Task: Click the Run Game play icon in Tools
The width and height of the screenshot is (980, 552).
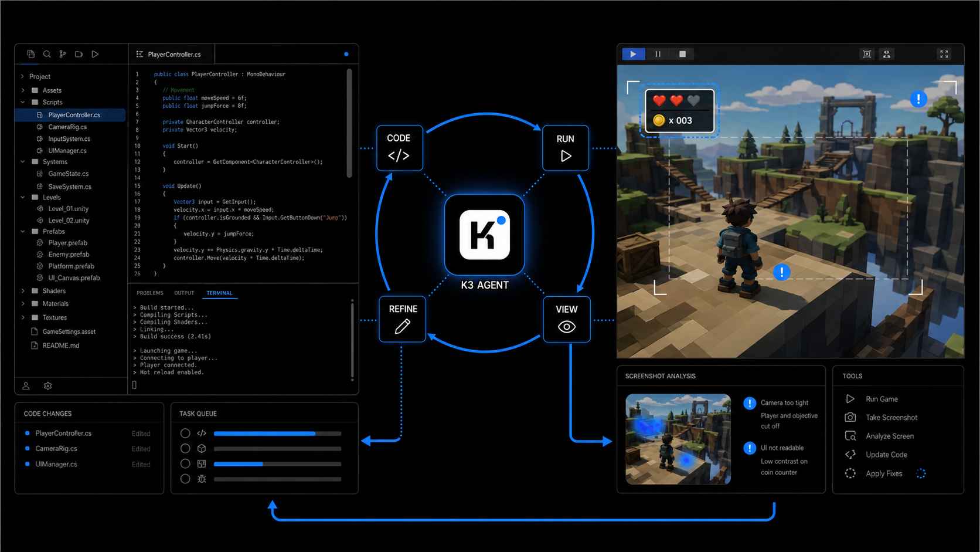Action: click(850, 399)
